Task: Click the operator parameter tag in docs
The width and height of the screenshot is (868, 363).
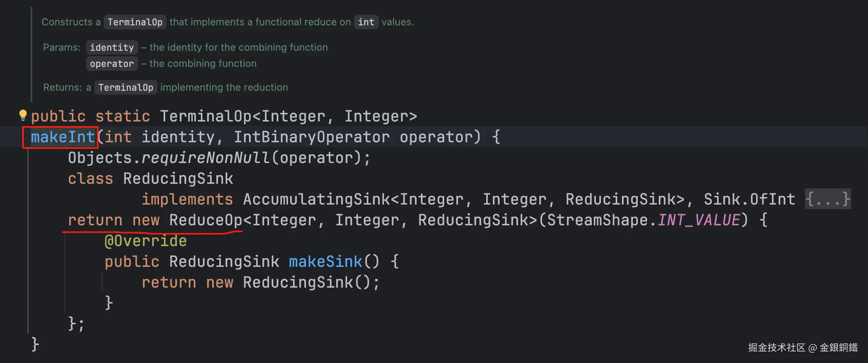Action: [112, 64]
